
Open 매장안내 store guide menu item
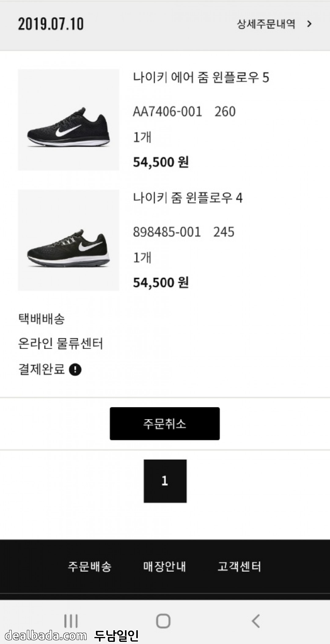click(x=165, y=566)
